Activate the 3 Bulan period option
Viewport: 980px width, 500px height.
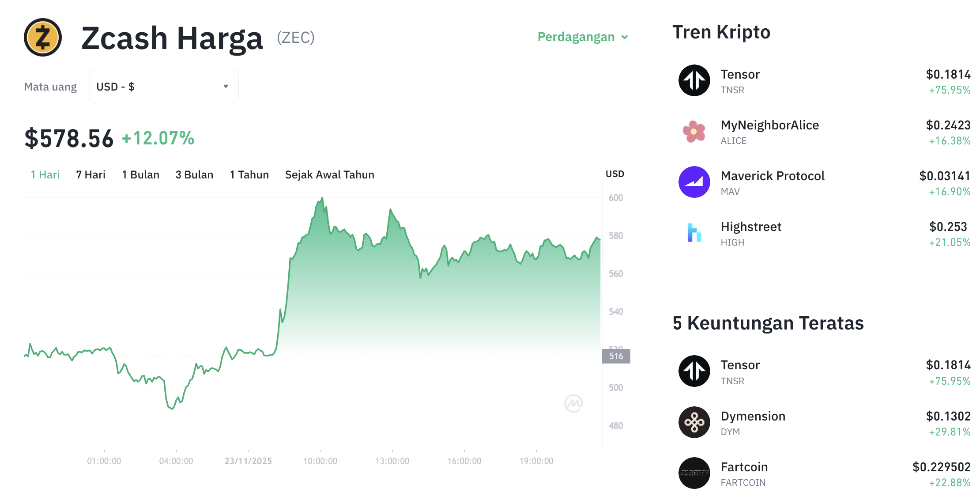[x=194, y=174]
